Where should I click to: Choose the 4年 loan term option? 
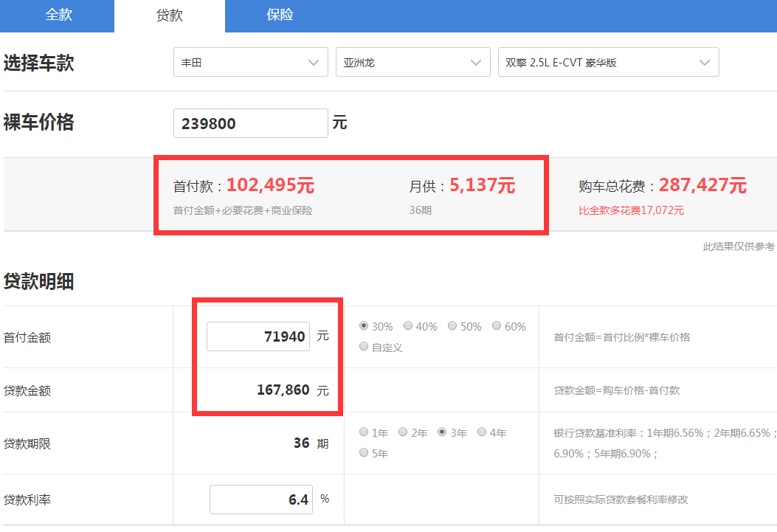tap(482, 432)
